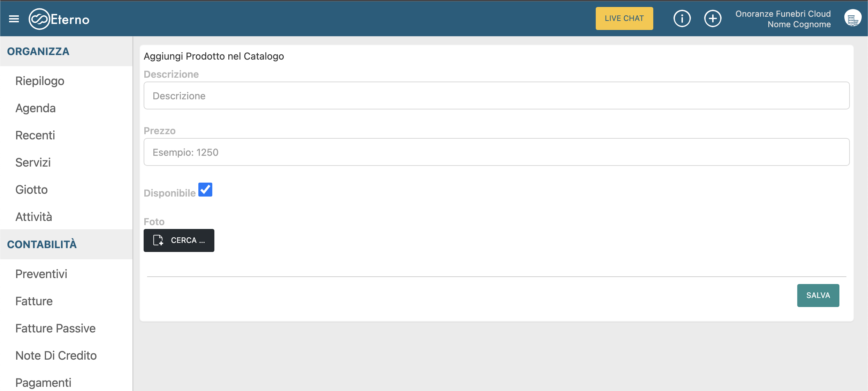Collapse the Contabilità section header
This screenshot has width=868, height=391.
pos(42,244)
